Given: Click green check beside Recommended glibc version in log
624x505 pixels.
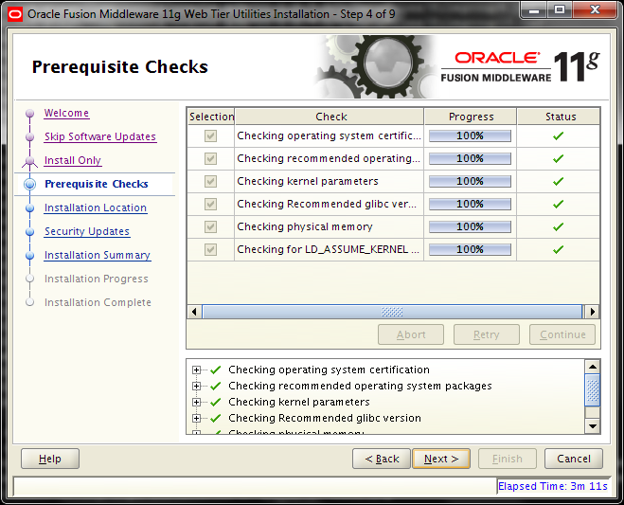Looking at the screenshot, I should (x=215, y=418).
